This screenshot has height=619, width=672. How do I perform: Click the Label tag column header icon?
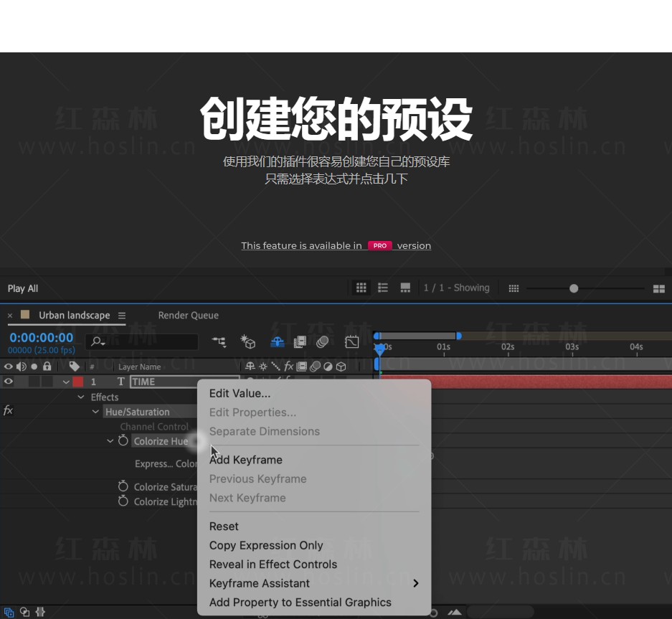click(74, 367)
